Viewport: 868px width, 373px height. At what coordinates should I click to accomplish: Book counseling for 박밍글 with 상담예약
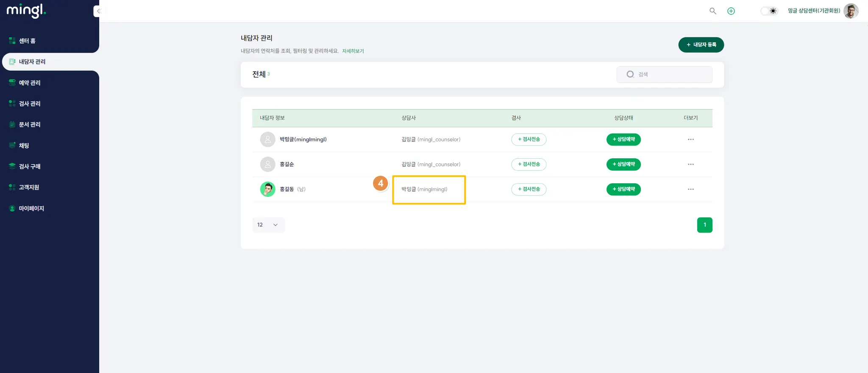click(623, 140)
